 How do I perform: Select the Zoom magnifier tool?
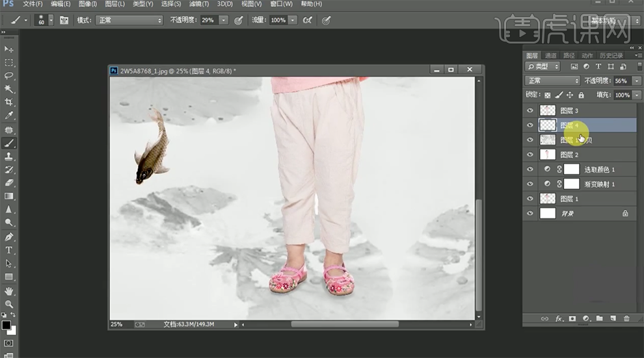coord(8,303)
